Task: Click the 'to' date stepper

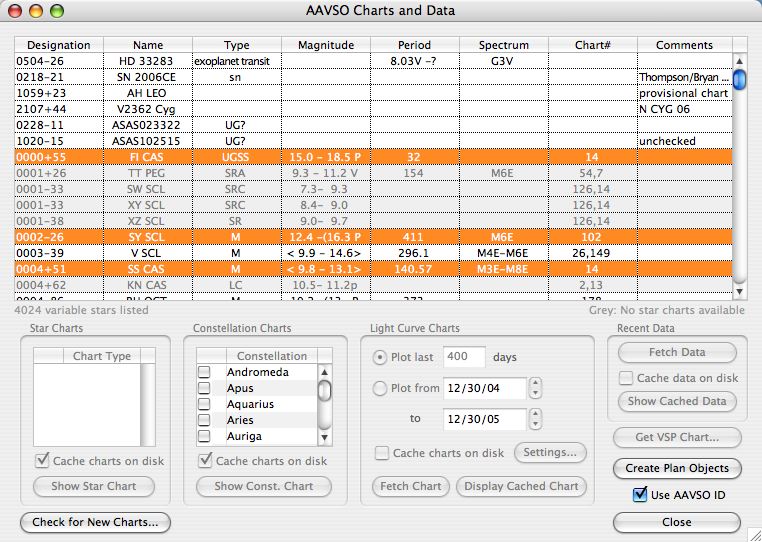Action: (535, 419)
